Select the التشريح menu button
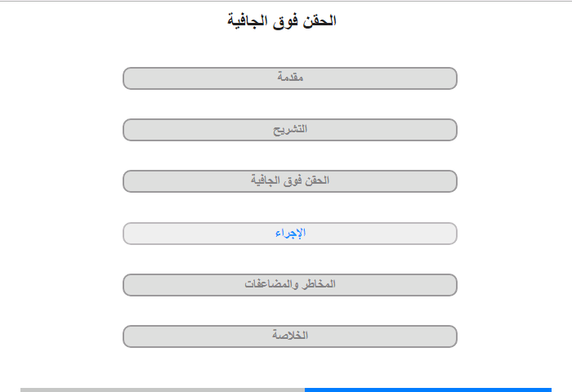The height and width of the screenshot is (392, 572). tap(290, 130)
